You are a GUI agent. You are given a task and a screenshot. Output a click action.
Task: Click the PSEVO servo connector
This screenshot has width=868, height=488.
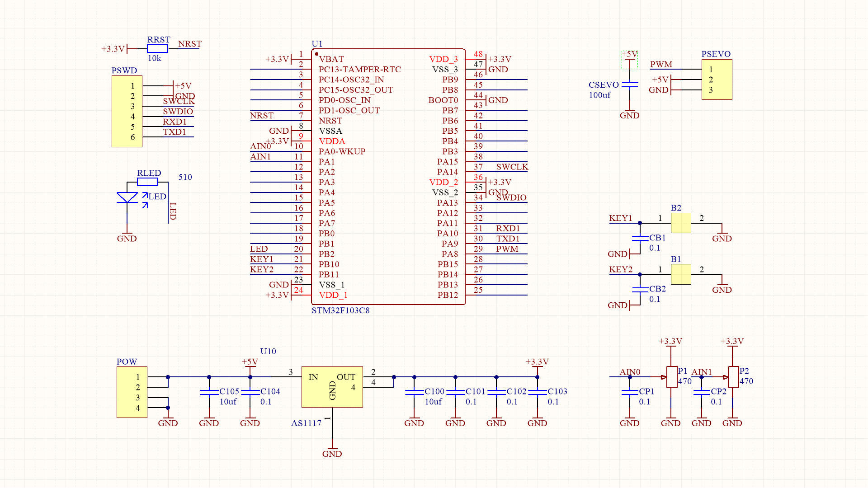717,80
